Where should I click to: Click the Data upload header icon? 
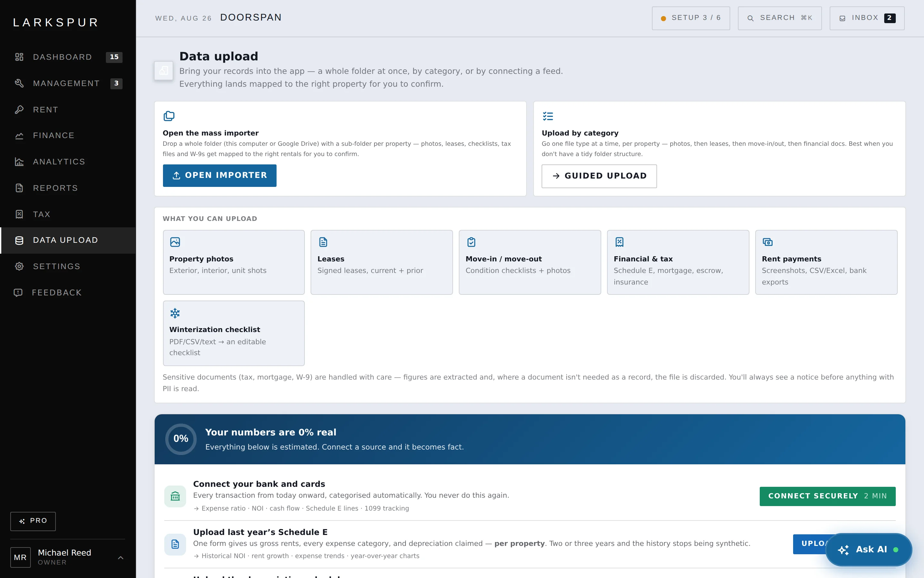click(163, 70)
